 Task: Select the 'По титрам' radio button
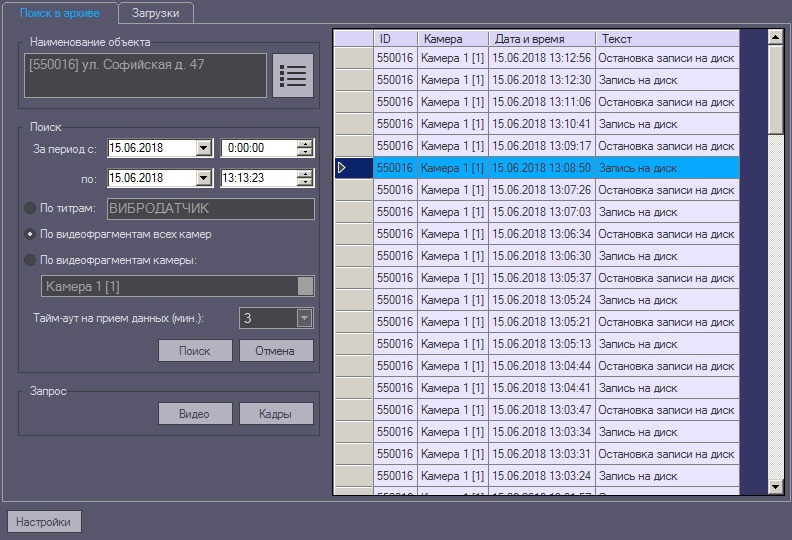pyautogui.click(x=29, y=208)
